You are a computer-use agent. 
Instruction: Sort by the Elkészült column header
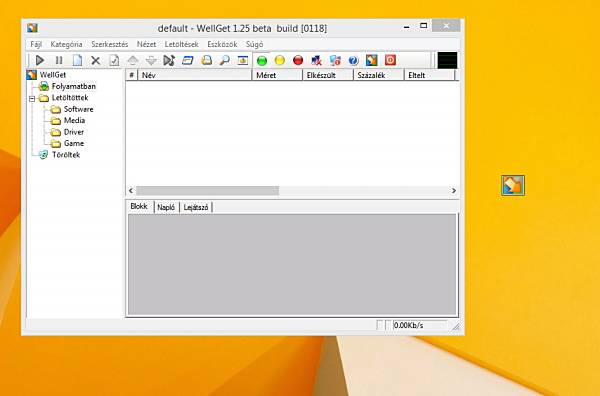328,75
